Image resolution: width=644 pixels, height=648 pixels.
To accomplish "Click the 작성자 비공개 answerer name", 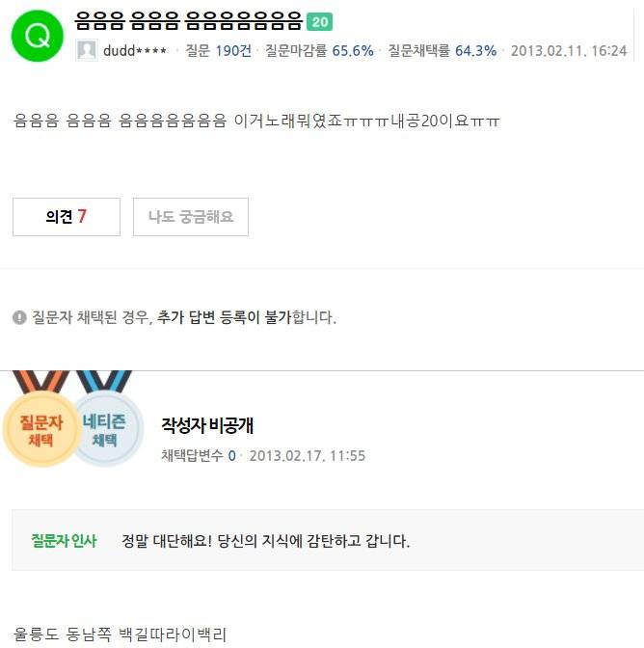I will 207,425.
